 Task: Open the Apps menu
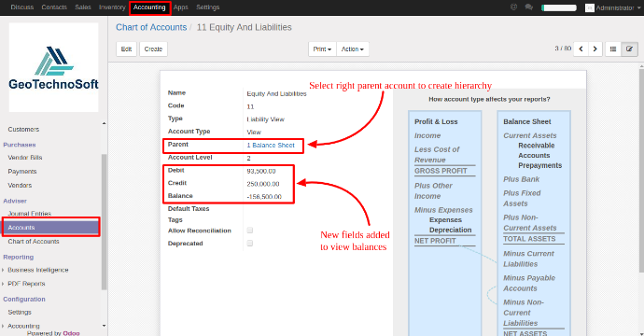click(x=181, y=7)
